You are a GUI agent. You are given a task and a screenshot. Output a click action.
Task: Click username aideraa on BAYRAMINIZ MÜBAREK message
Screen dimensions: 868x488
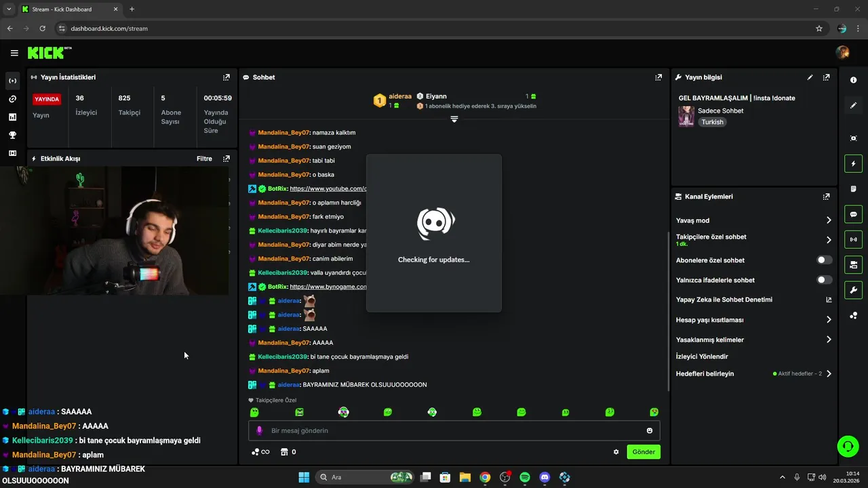pyautogui.click(x=289, y=385)
